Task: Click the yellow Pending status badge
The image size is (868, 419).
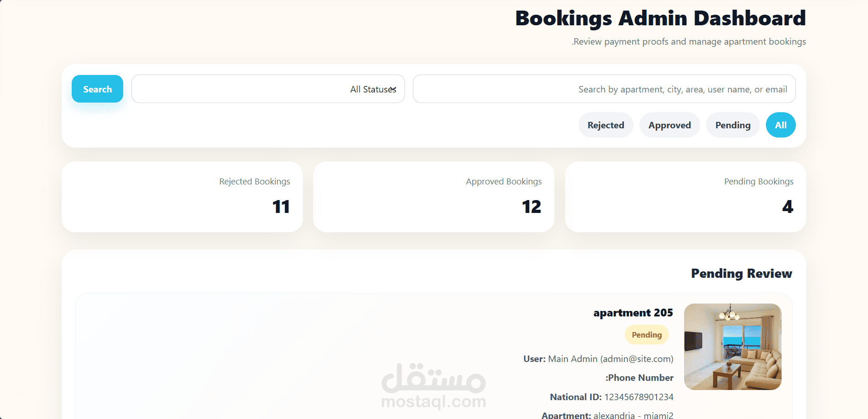Action: pos(646,335)
